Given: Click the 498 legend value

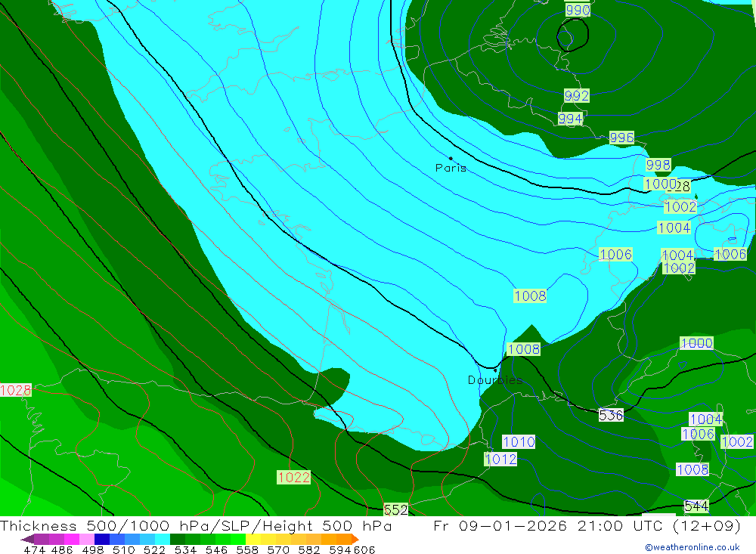Looking at the screenshot, I should [x=92, y=549].
